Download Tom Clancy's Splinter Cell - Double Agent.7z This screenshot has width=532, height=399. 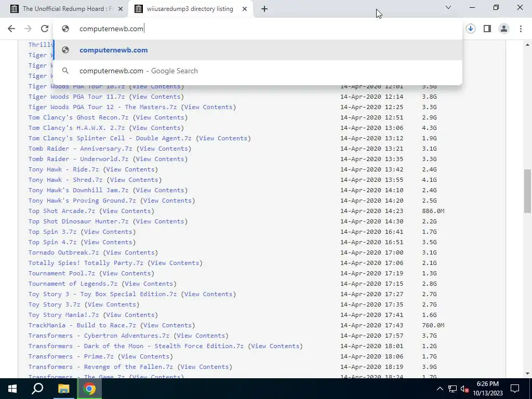(110, 138)
